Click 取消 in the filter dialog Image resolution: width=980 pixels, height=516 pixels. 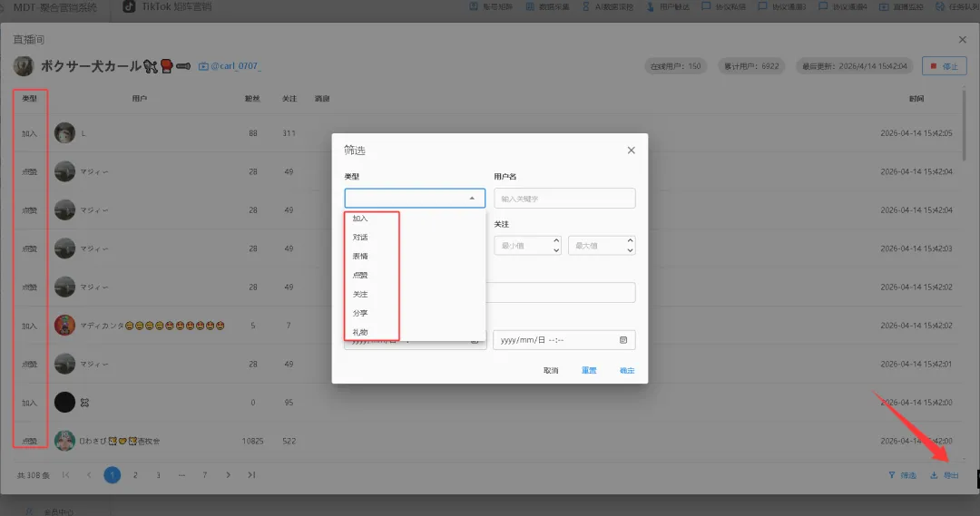[551, 370]
